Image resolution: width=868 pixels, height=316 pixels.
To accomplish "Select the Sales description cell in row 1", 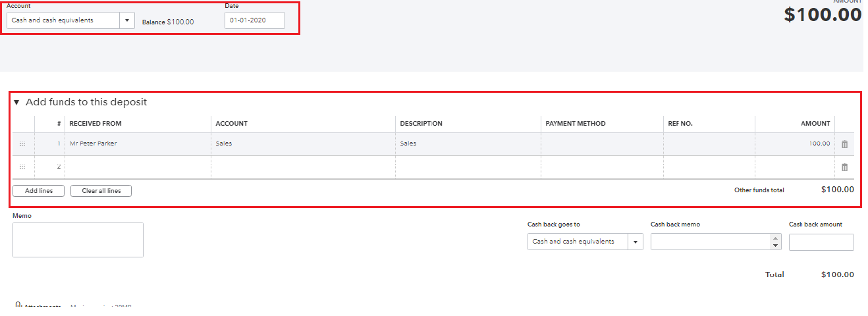I will tap(468, 144).
